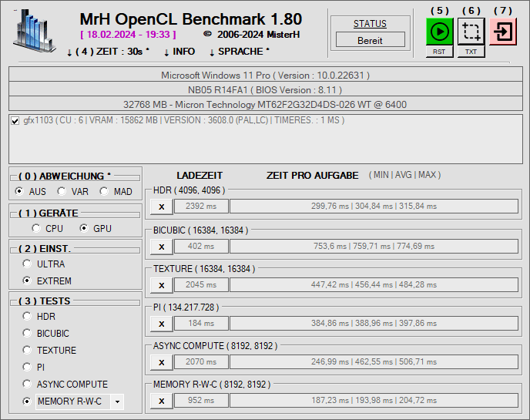
Task: Click the PI load time 184 ms field
Action: pos(201,324)
